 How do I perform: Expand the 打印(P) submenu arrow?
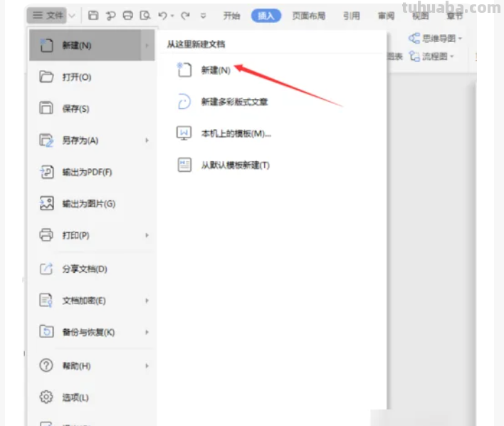coord(147,235)
